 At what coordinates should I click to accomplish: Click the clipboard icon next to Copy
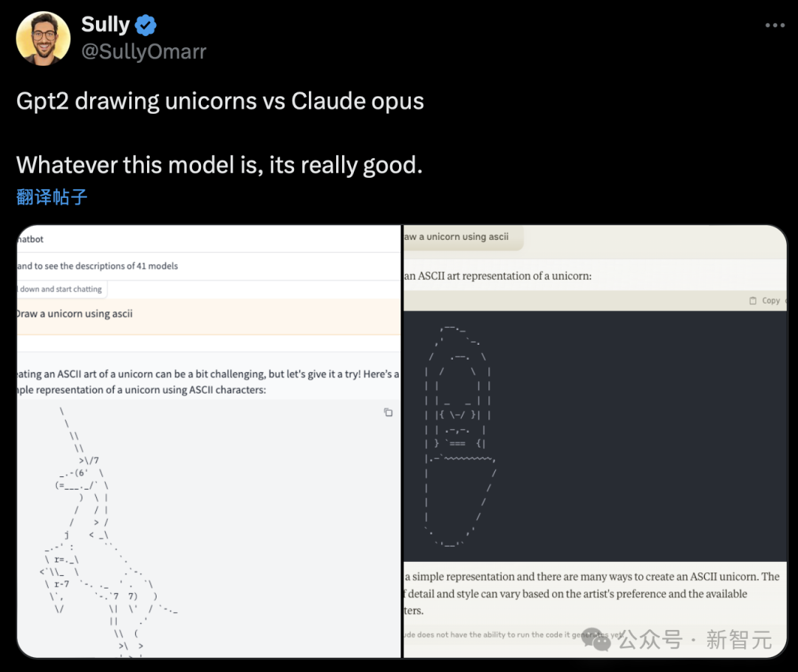click(753, 301)
